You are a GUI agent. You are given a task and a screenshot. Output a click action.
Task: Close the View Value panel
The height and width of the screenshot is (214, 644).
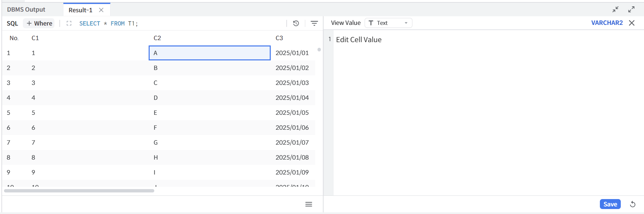(x=632, y=23)
